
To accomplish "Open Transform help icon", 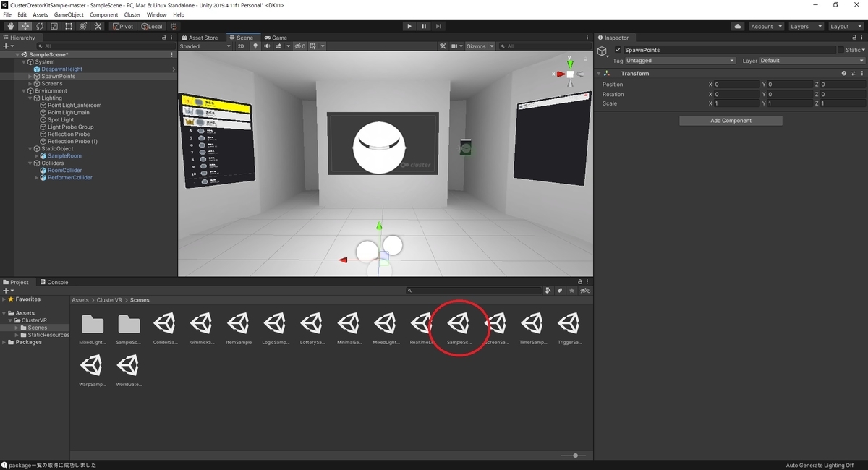I will [x=843, y=74].
